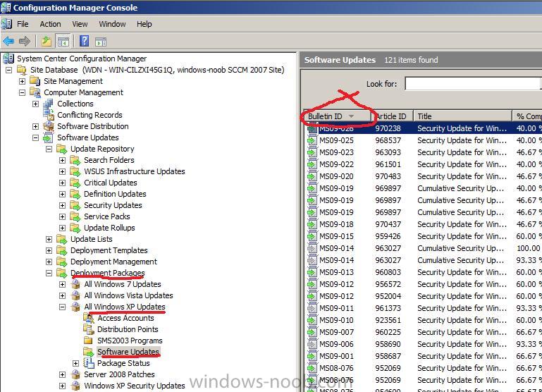Sort by the Article ID column header
The width and height of the screenshot is (542, 392).
[393, 116]
